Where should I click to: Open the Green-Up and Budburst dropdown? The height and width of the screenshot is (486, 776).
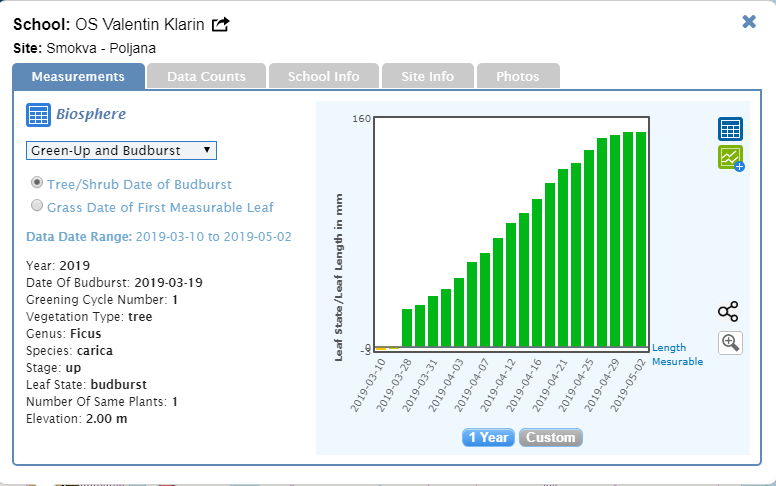(x=121, y=150)
